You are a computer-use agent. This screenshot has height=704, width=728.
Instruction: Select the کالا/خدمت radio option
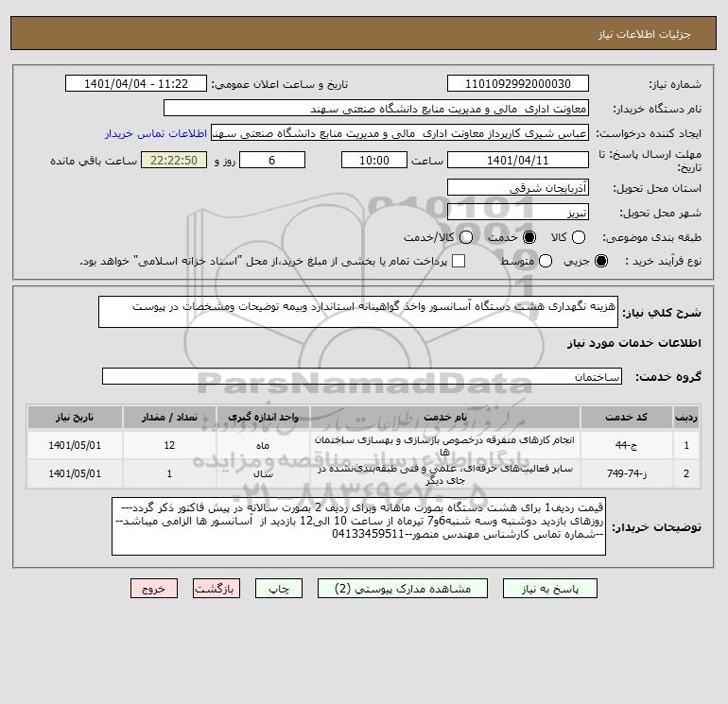tap(466, 237)
